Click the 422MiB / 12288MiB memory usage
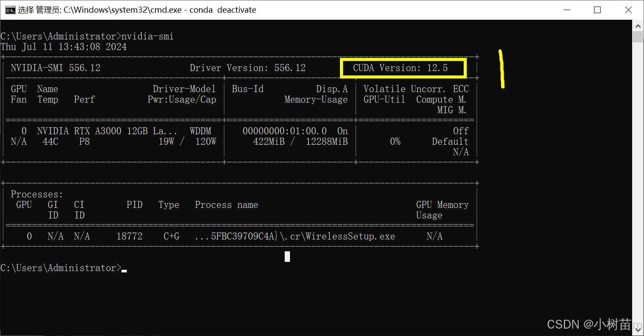This screenshot has width=644, height=336. tap(301, 142)
